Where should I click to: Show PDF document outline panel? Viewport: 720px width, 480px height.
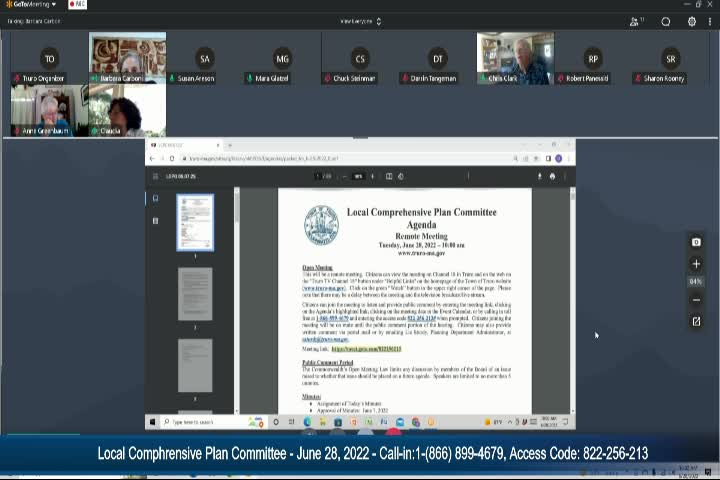155,220
